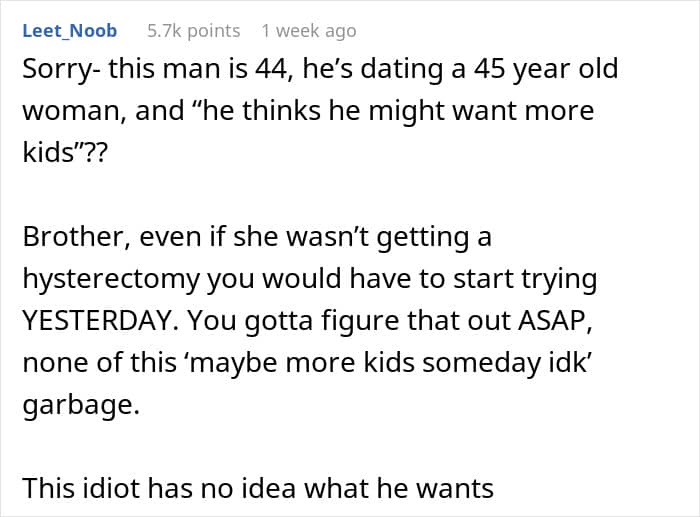Click the word garbage. ending the second paragraph
Image resolution: width=700 pixels, height=517 pixels.
pos(81,405)
